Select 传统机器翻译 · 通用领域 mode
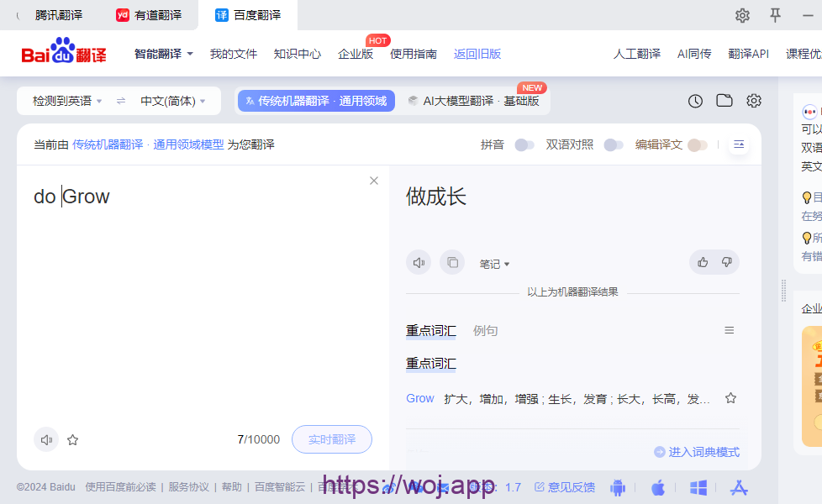822x504 pixels. [316, 101]
